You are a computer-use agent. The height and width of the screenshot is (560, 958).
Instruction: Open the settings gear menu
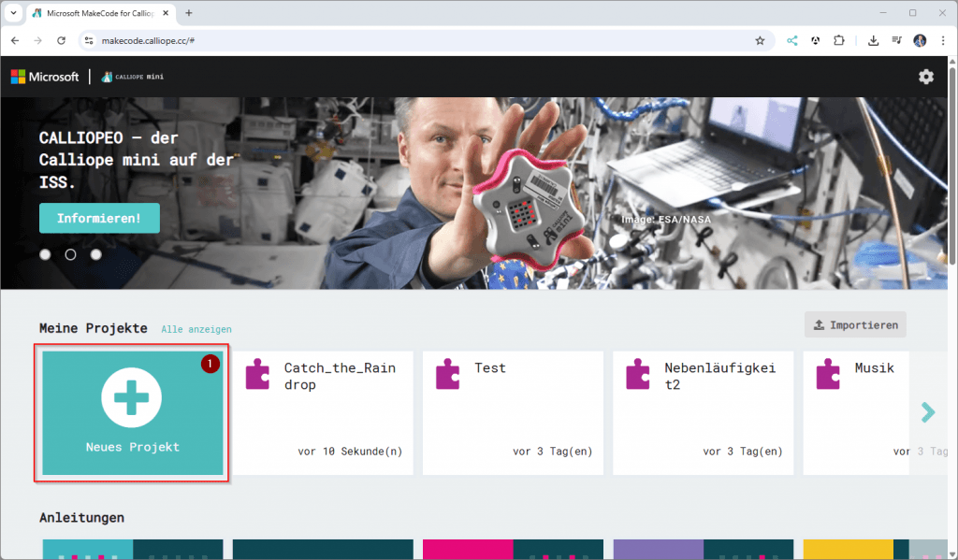click(x=926, y=77)
